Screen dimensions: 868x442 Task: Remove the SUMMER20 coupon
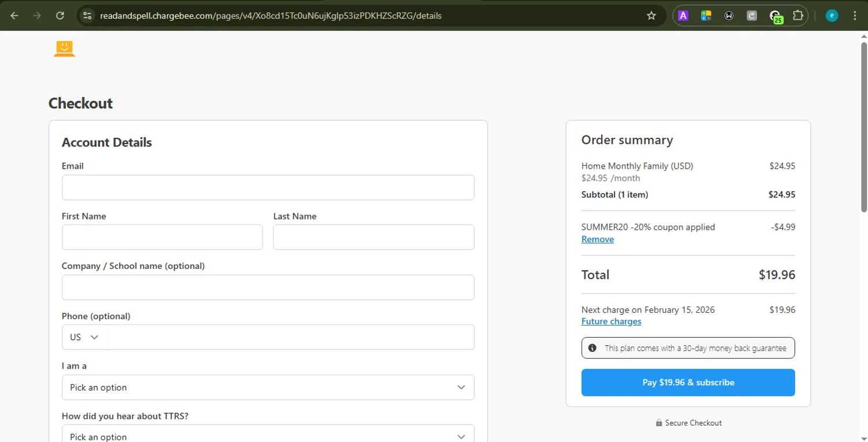(x=597, y=239)
